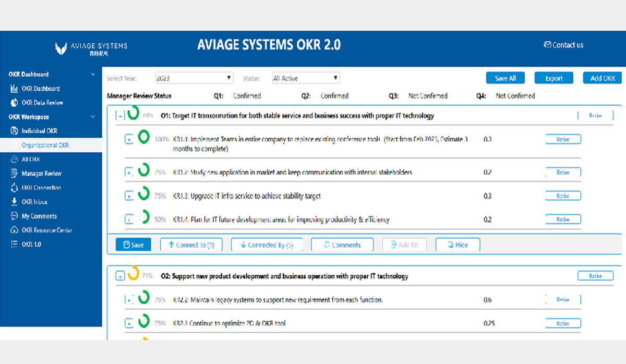This screenshot has height=364, width=626.
Task: Open the Select Year dropdown
Action: [194, 78]
